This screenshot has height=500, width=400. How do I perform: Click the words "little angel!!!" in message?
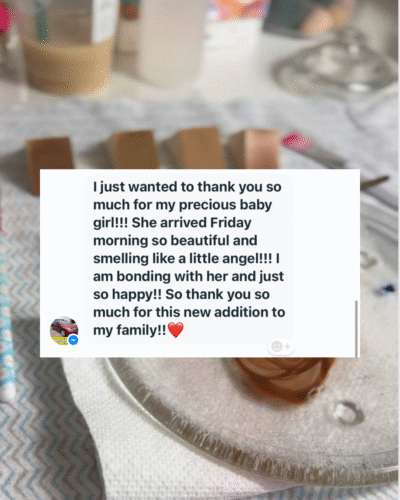coord(230,259)
